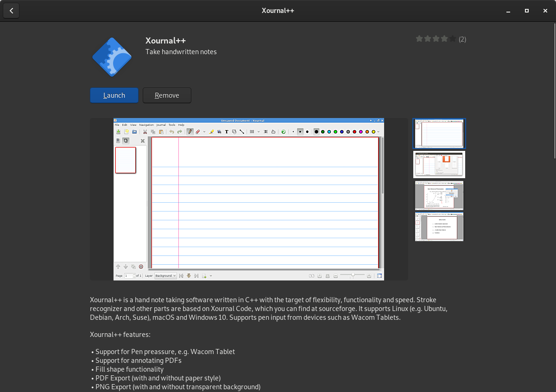Select second thumbnail with orange shape
This screenshot has width=556, height=392.
[439, 164]
